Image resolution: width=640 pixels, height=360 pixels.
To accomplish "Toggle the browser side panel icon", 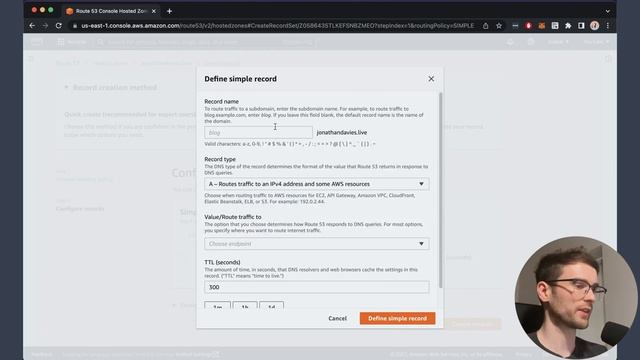I will (x=581, y=26).
